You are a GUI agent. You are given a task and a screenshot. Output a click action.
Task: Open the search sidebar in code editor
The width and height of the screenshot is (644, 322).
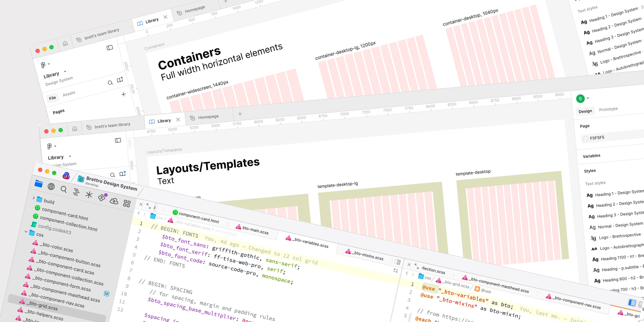[x=64, y=189]
